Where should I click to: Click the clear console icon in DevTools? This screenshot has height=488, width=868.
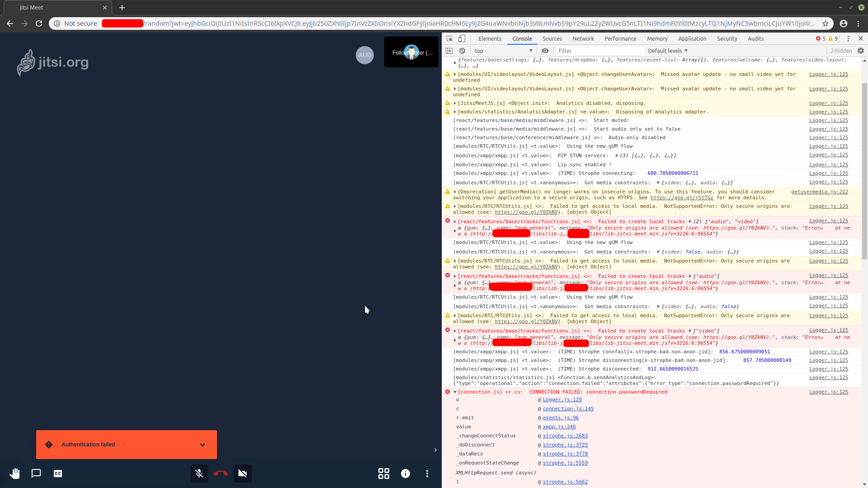coord(462,51)
